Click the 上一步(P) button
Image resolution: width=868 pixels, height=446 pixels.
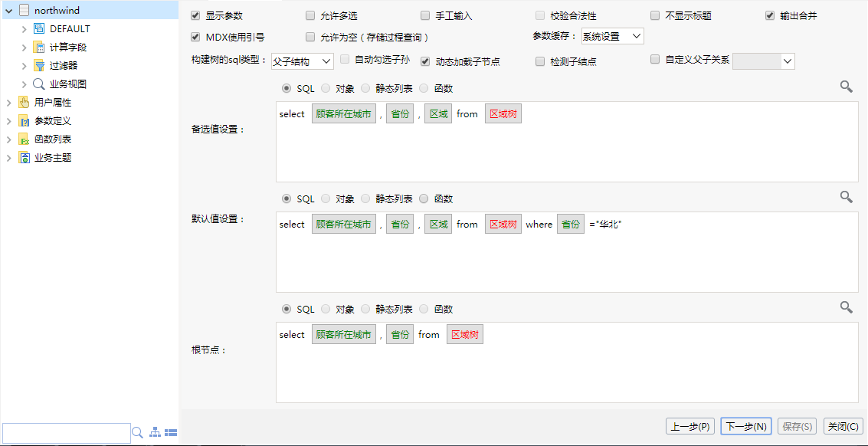[x=690, y=426]
